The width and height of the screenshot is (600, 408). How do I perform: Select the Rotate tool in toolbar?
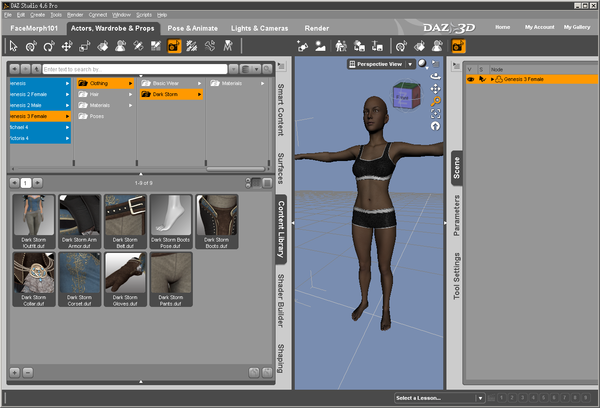tap(49, 46)
